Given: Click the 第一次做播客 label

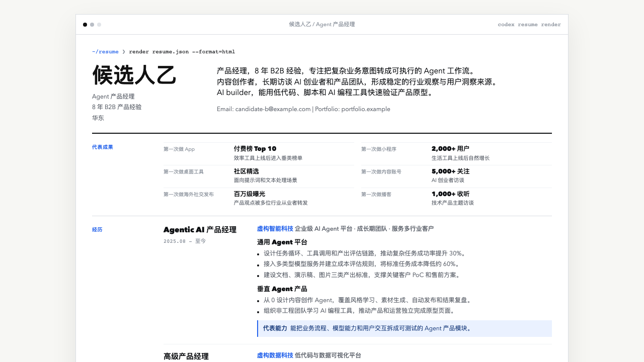Looking at the screenshot, I should tap(376, 195).
